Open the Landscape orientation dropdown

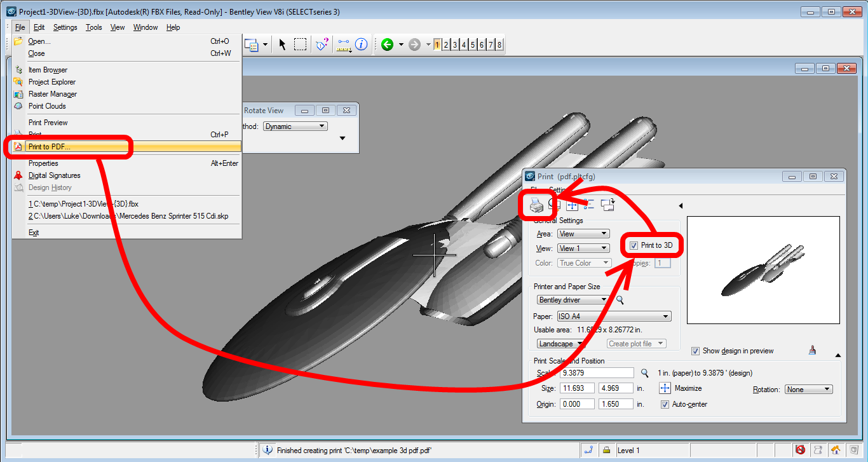(x=560, y=344)
